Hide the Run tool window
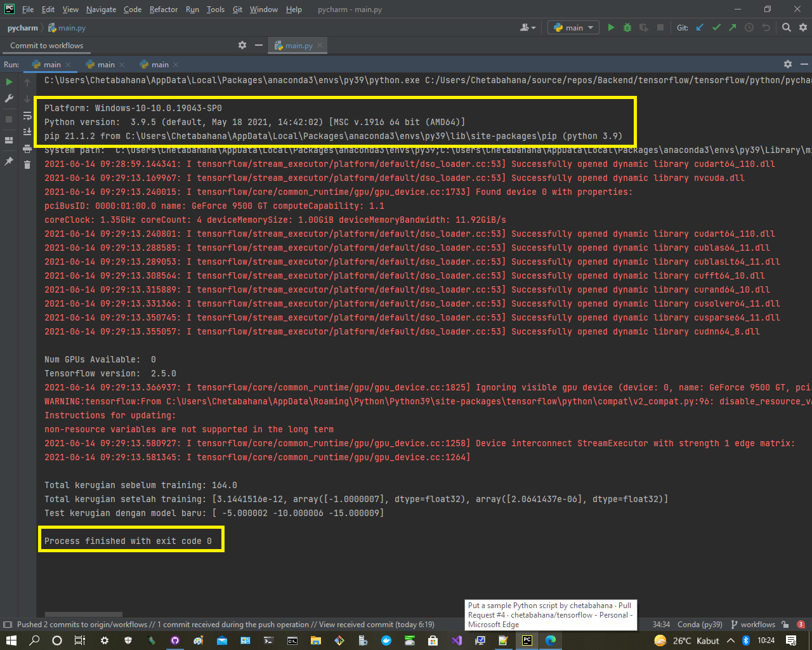The height and width of the screenshot is (650, 812). pos(804,64)
